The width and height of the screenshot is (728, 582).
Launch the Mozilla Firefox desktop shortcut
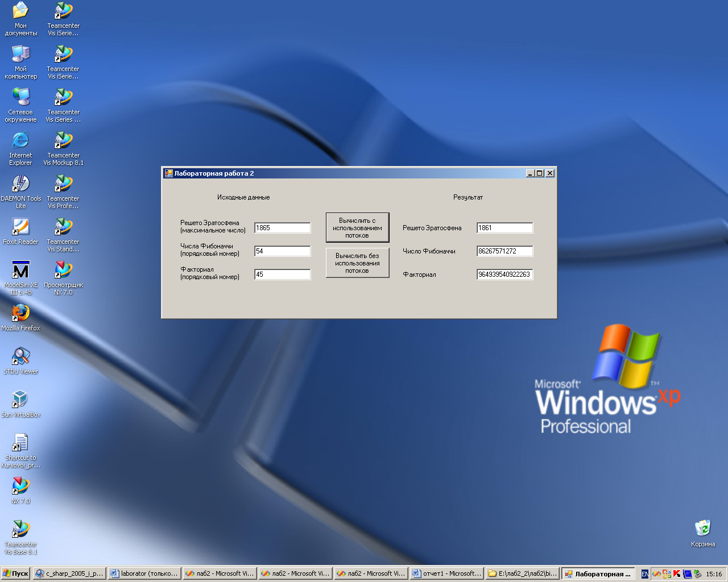20,317
